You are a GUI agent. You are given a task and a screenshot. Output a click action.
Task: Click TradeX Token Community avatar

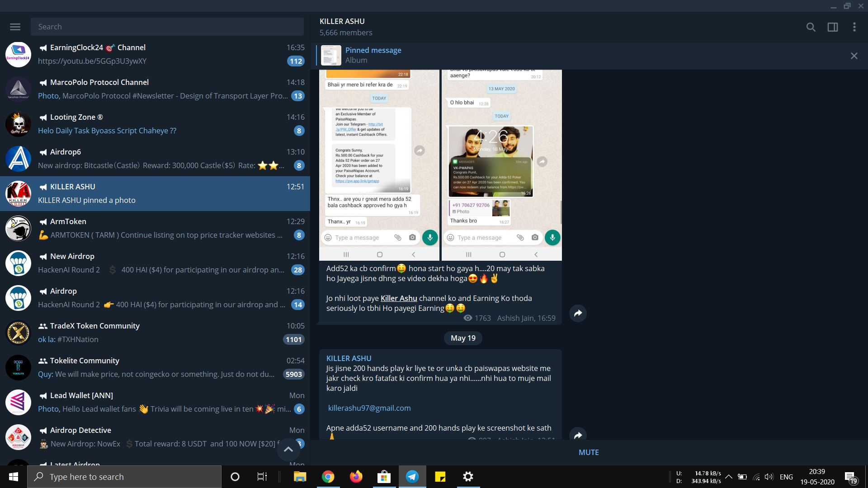(18, 333)
